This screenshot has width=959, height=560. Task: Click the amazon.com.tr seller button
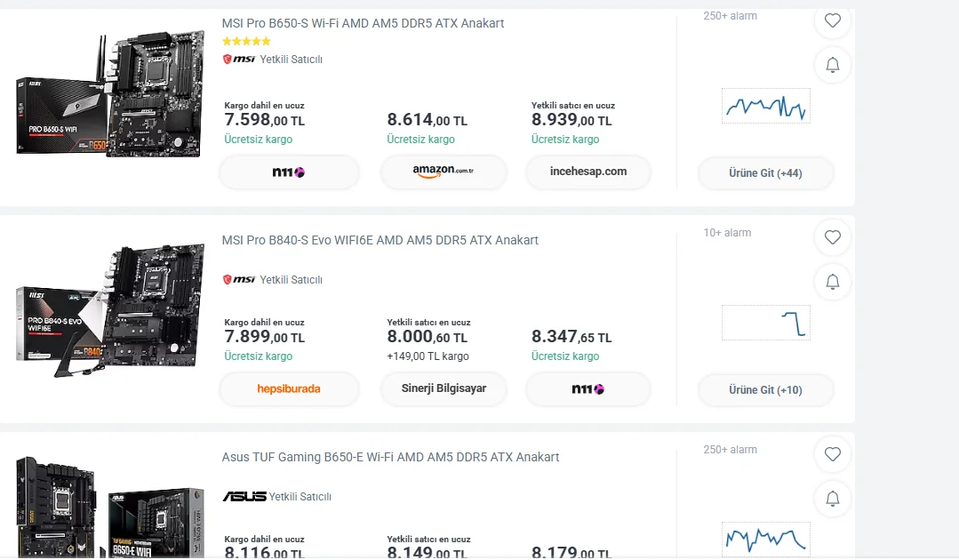pos(444,172)
